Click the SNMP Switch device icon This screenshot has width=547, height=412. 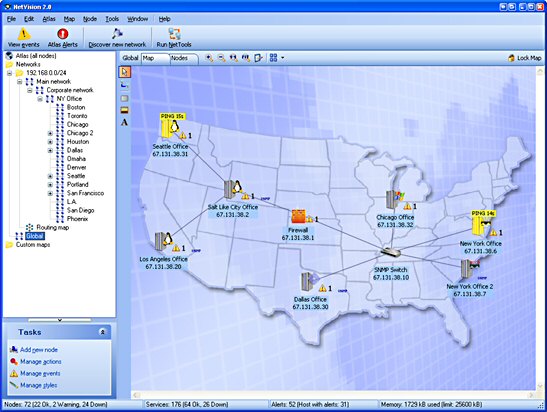point(390,252)
